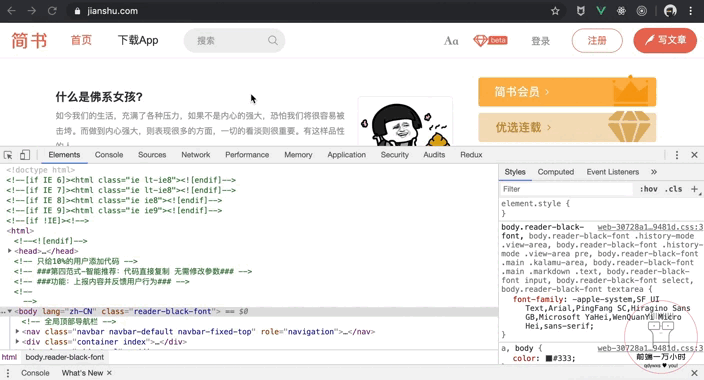Expand the head element node
This screenshot has height=380, width=704.
point(9,251)
